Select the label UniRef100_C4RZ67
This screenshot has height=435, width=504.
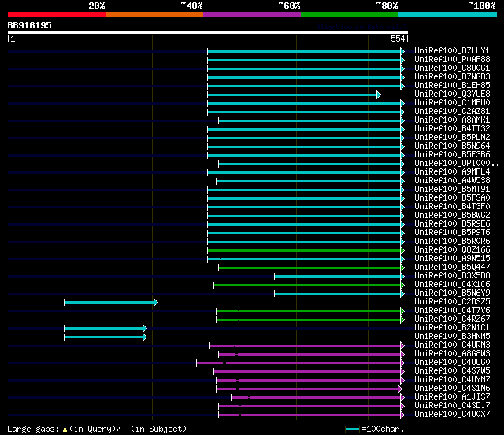452,319
